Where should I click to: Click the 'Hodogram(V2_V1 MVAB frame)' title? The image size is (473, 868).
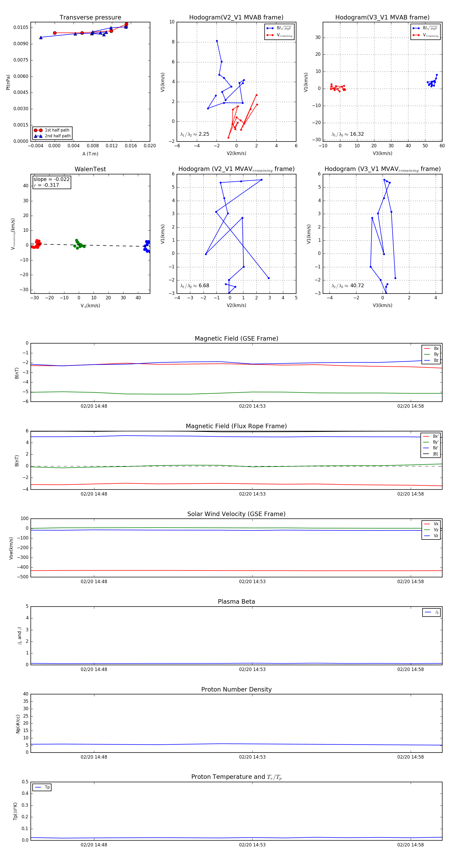(x=236, y=17)
